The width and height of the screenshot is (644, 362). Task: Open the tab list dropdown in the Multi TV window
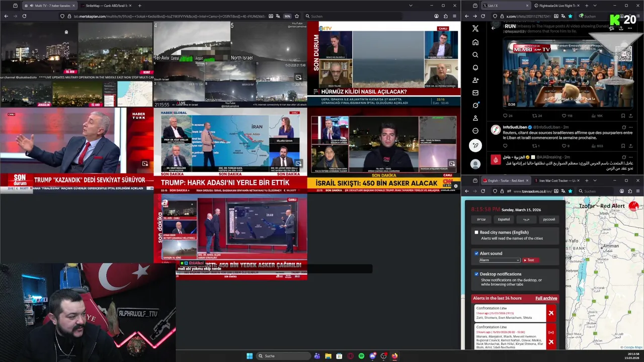pyautogui.click(x=411, y=6)
